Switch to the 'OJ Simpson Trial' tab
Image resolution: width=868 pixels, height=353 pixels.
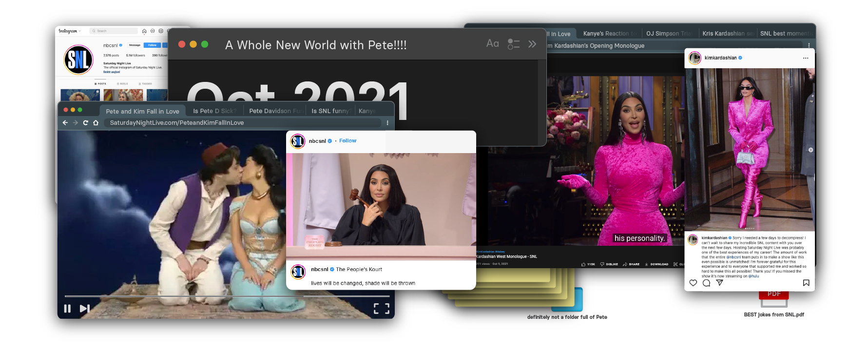(x=669, y=34)
